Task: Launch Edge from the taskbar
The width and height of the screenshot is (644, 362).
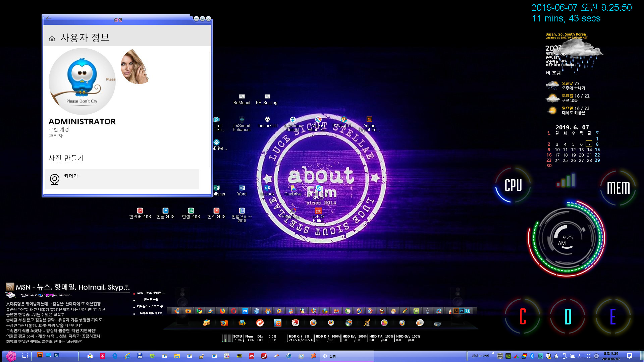Action: click(115, 356)
